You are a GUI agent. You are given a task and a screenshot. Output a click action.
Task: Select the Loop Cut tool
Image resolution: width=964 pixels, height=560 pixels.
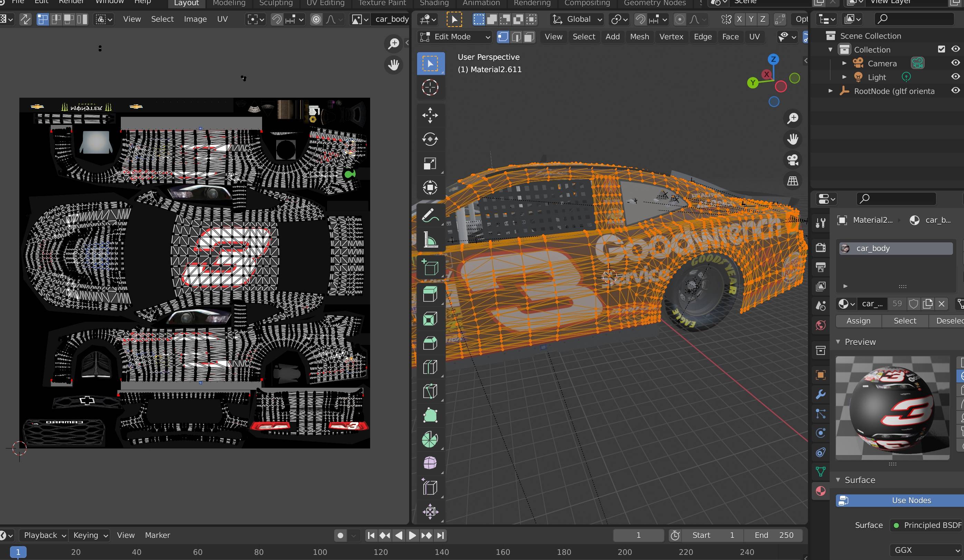pos(430,367)
